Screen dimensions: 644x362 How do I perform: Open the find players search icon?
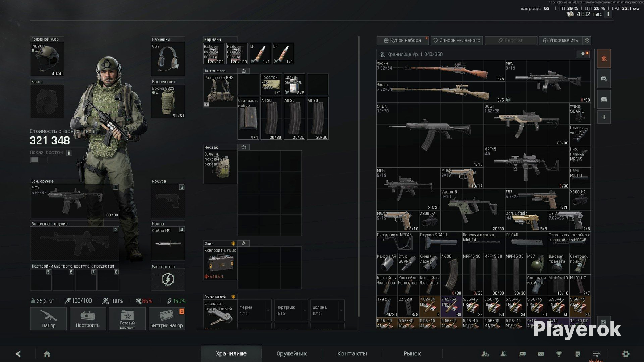tap(485, 354)
